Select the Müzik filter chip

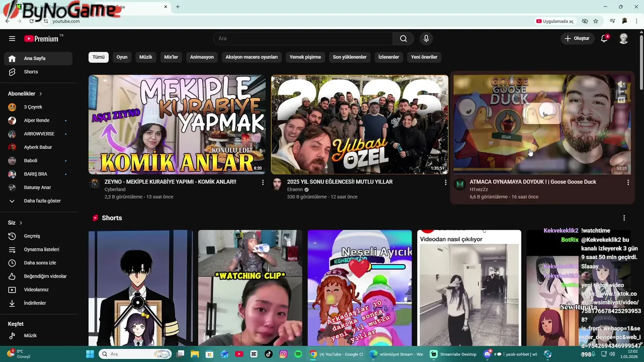pyautogui.click(x=146, y=57)
